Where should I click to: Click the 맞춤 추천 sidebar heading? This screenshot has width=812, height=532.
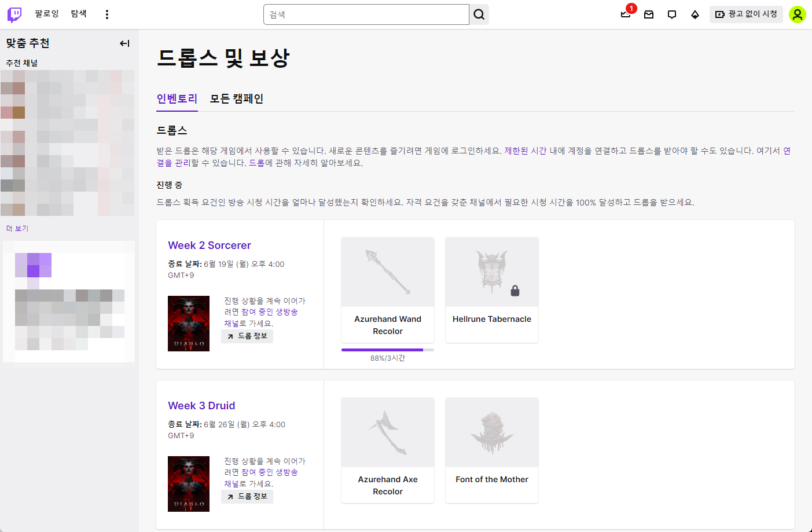click(28, 43)
